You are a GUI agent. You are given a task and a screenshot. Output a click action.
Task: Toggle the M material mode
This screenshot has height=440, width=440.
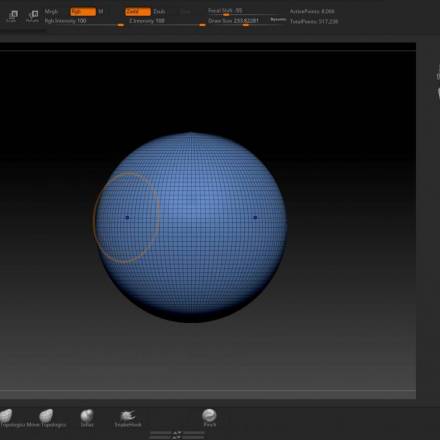[x=101, y=12]
